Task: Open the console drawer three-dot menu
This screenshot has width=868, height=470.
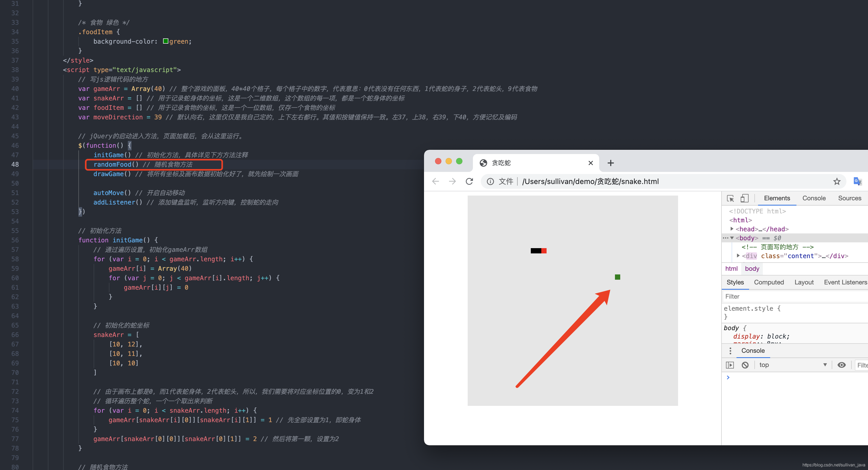Action: click(x=730, y=351)
